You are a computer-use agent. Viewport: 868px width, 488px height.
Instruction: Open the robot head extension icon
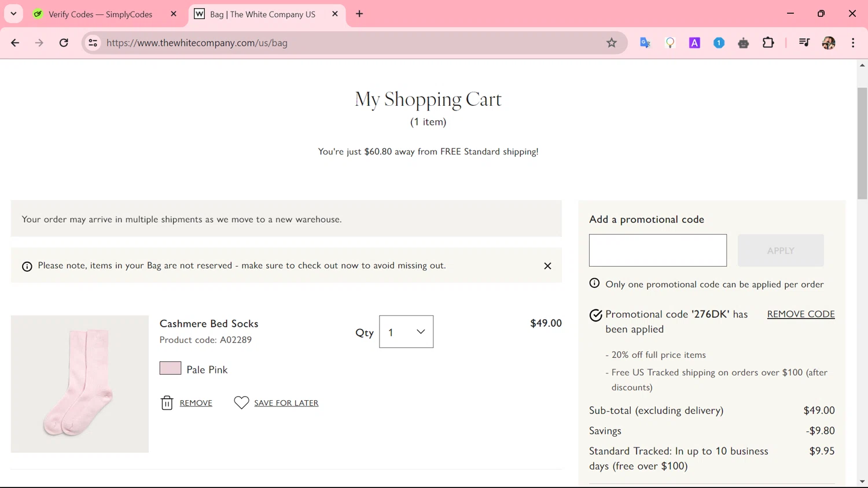pyautogui.click(x=744, y=43)
